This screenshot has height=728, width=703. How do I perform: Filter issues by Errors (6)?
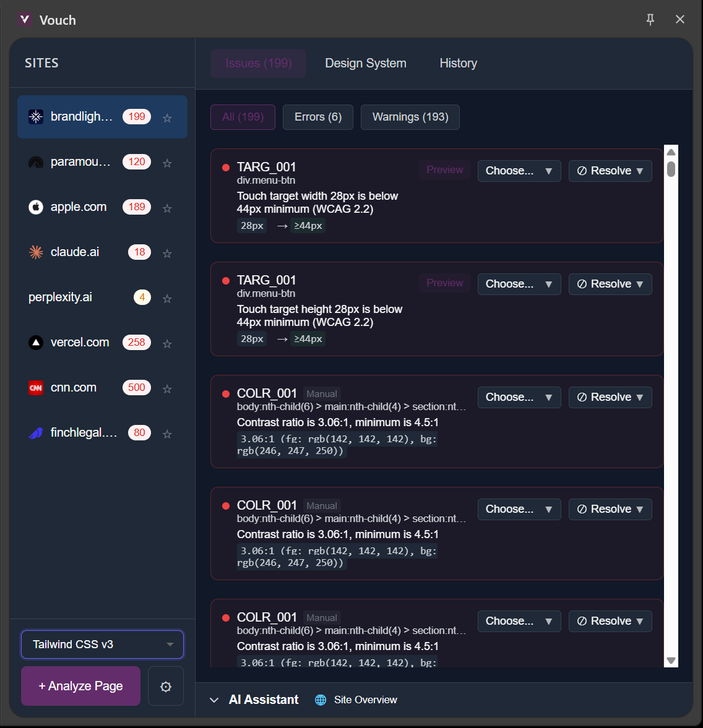pyautogui.click(x=317, y=117)
